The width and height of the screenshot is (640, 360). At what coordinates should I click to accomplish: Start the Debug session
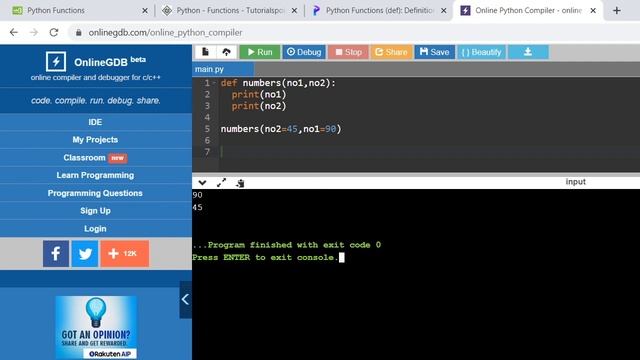[304, 52]
